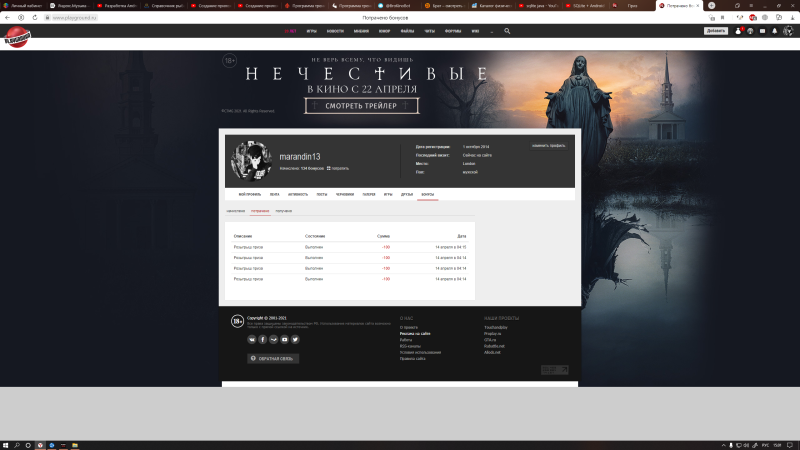
Task: Click the Windows Start button
Action: click(5, 445)
